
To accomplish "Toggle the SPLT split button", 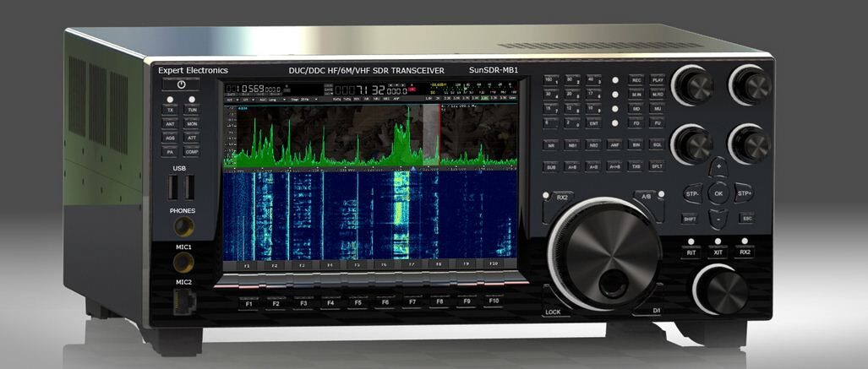I will 657,166.
